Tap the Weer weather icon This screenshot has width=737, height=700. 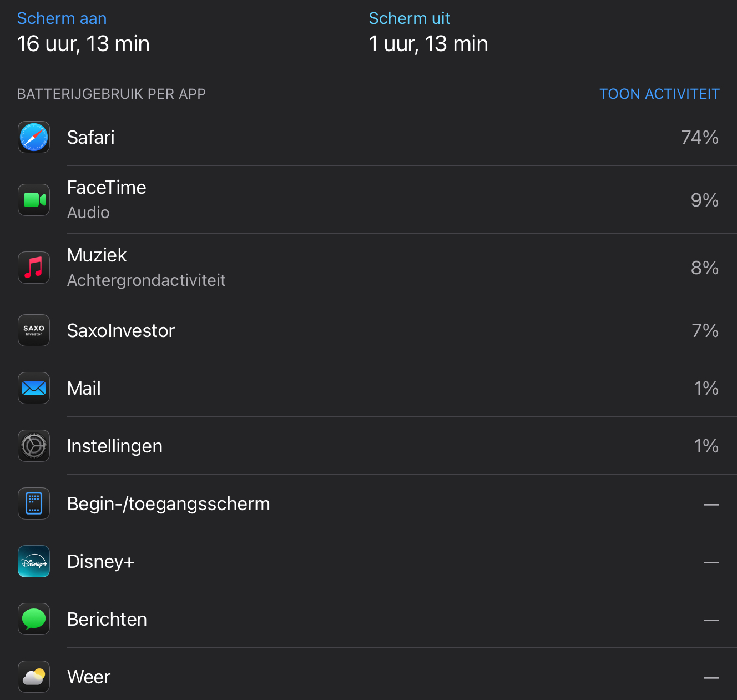(34, 677)
